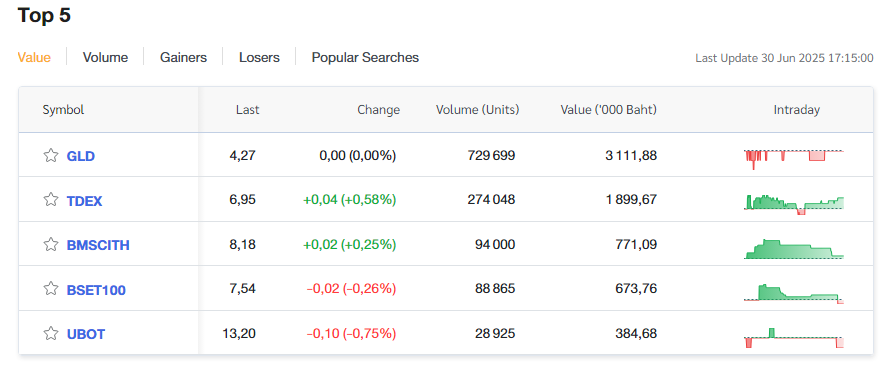Star the GLD symbol as favorite

click(x=51, y=155)
